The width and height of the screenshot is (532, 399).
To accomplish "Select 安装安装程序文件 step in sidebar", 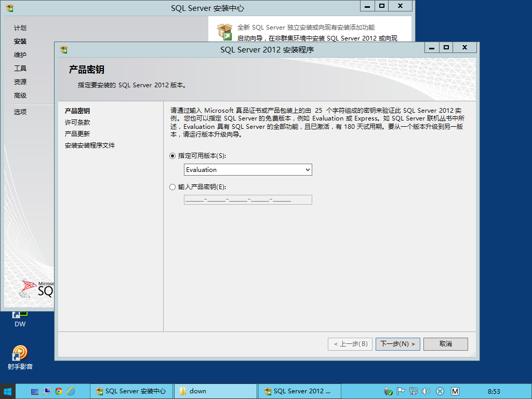I will pyautogui.click(x=90, y=145).
